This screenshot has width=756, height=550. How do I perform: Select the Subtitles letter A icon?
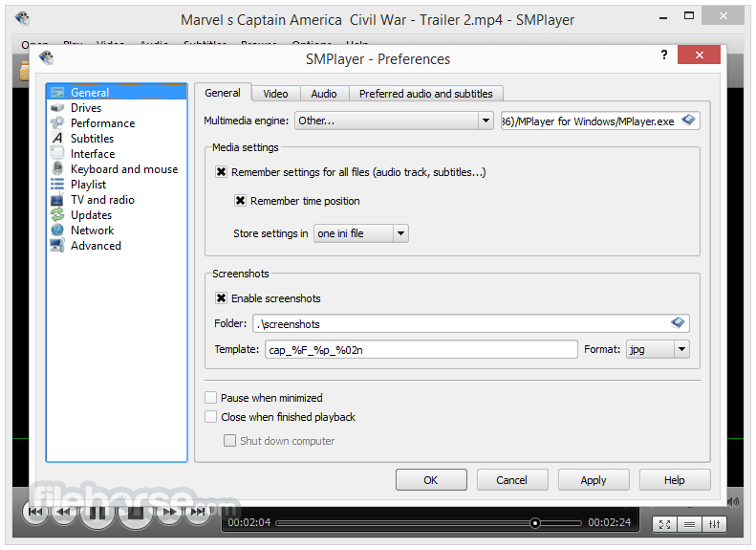click(x=57, y=139)
